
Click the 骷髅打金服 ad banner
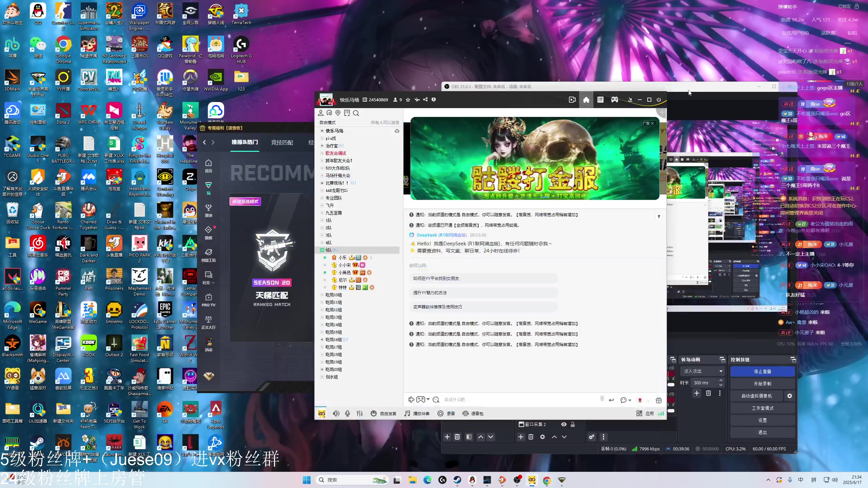(535, 158)
